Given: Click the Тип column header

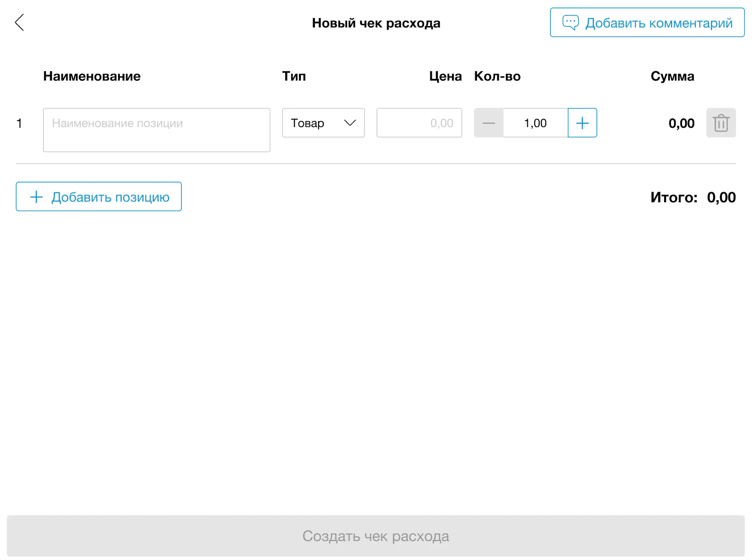Looking at the screenshot, I should (x=294, y=76).
